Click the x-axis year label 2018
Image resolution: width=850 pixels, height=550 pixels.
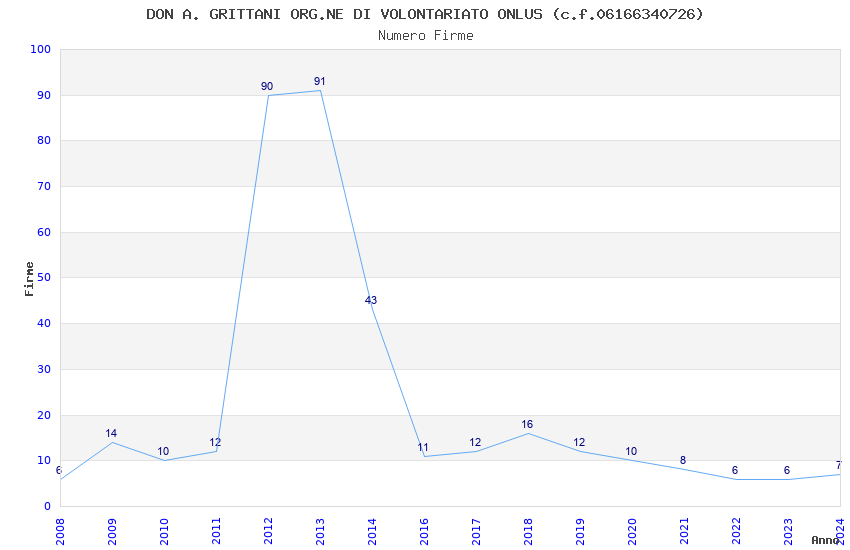coord(528,531)
